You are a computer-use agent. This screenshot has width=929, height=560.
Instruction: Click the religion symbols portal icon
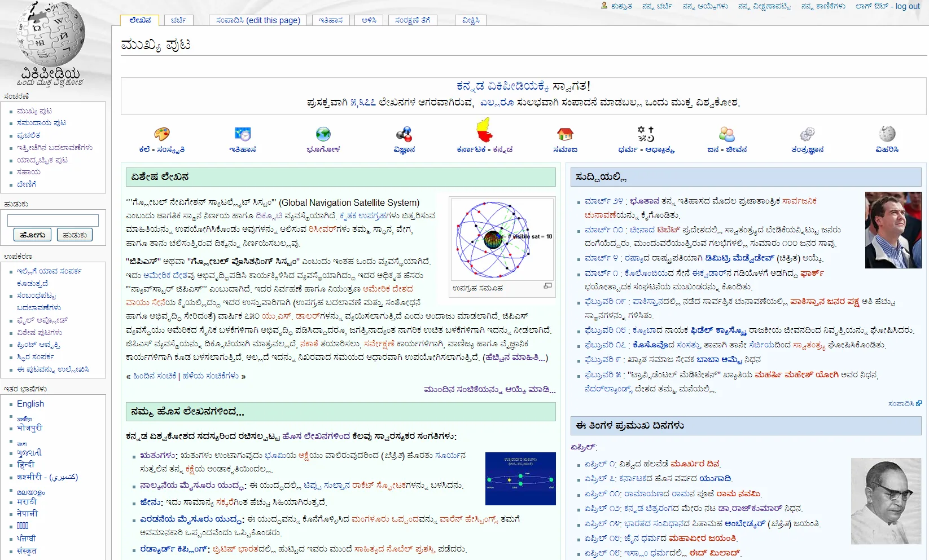(646, 134)
